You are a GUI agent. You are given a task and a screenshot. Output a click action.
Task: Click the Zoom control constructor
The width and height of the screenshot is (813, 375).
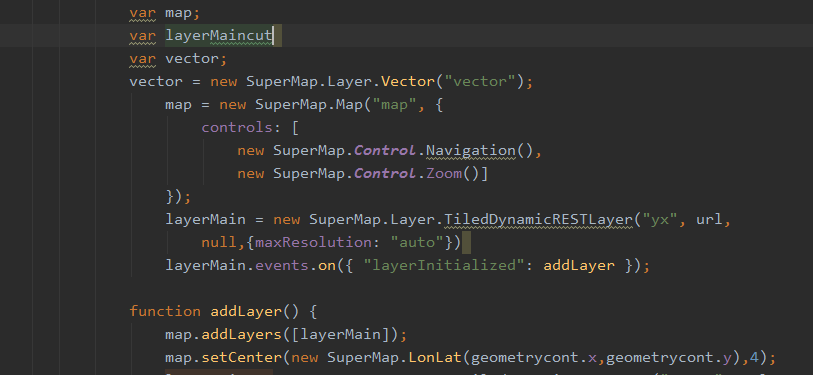pos(444,174)
